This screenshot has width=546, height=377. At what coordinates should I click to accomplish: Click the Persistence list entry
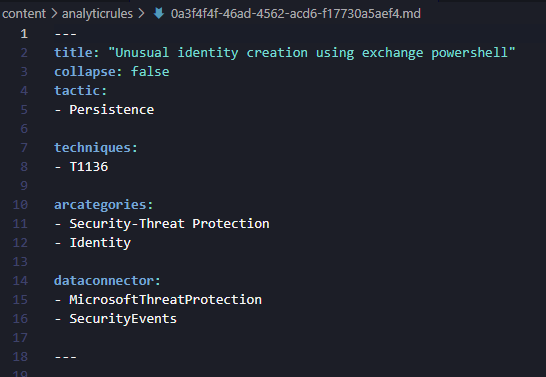pyautogui.click(x=111, y=110)
